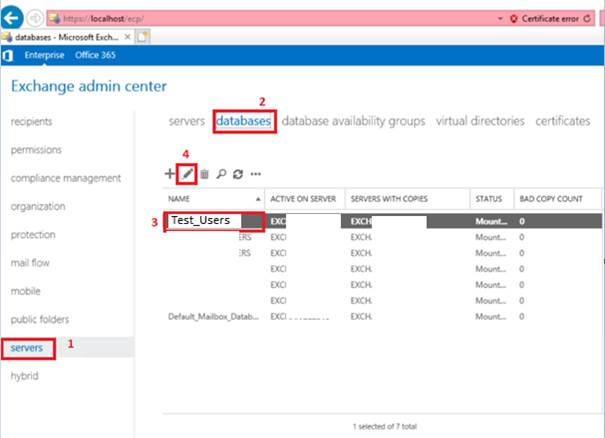Click the Office 365 link in header
This screenshot has height=438, width=605.
(95, 54)
